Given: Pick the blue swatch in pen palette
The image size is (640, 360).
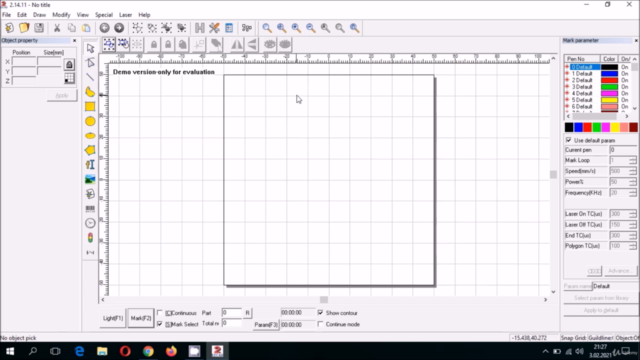Looking at the screenshot, I should (x=578, y=127).
